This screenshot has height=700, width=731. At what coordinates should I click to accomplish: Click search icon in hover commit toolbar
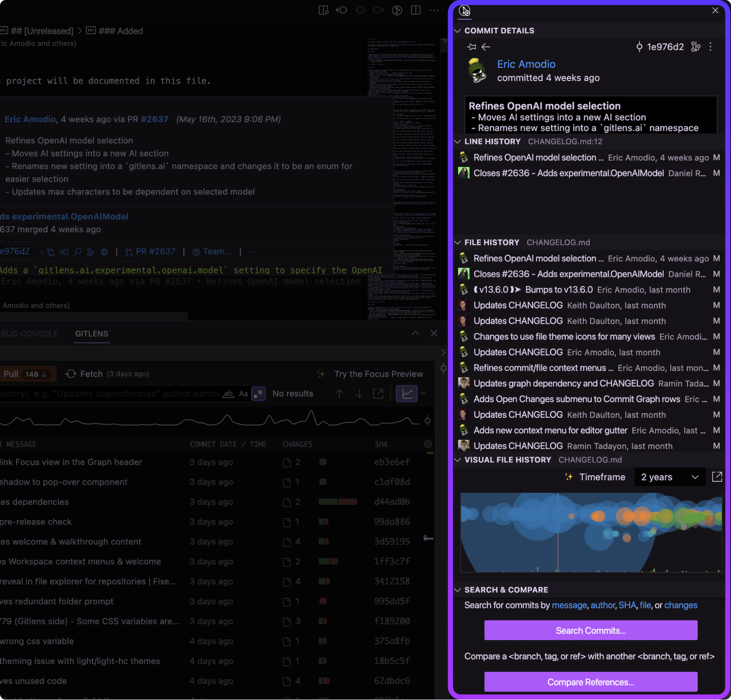tap(78, 252)
